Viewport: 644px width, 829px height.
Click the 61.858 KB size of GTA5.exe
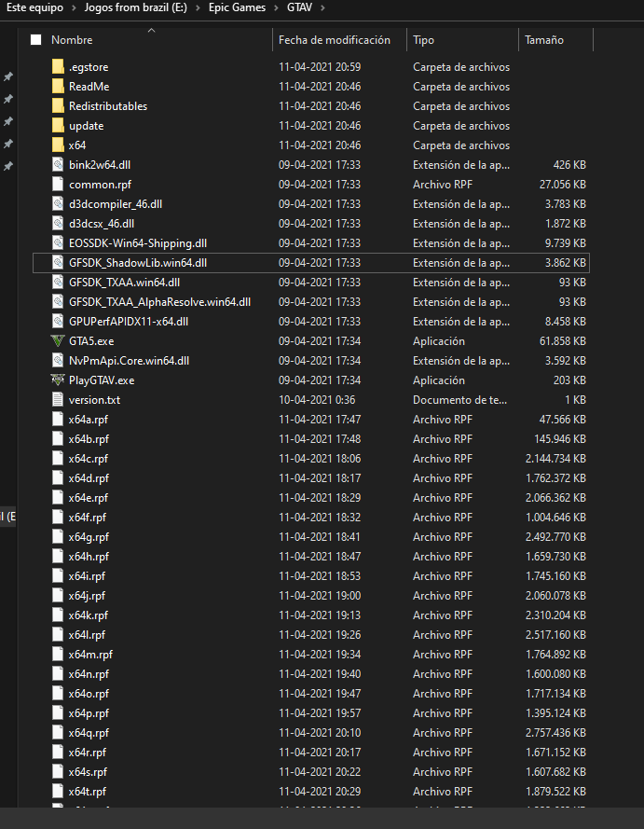pyautogui.click(x=563, y=341)
